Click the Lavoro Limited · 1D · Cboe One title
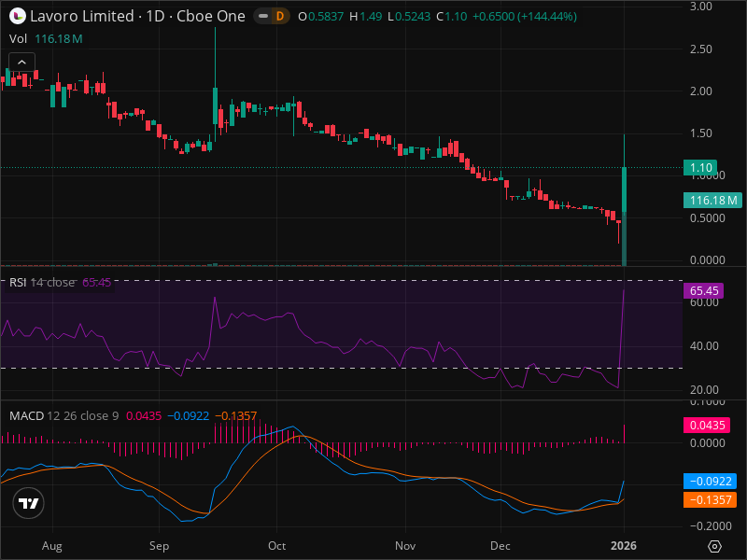 click(137, 16)
